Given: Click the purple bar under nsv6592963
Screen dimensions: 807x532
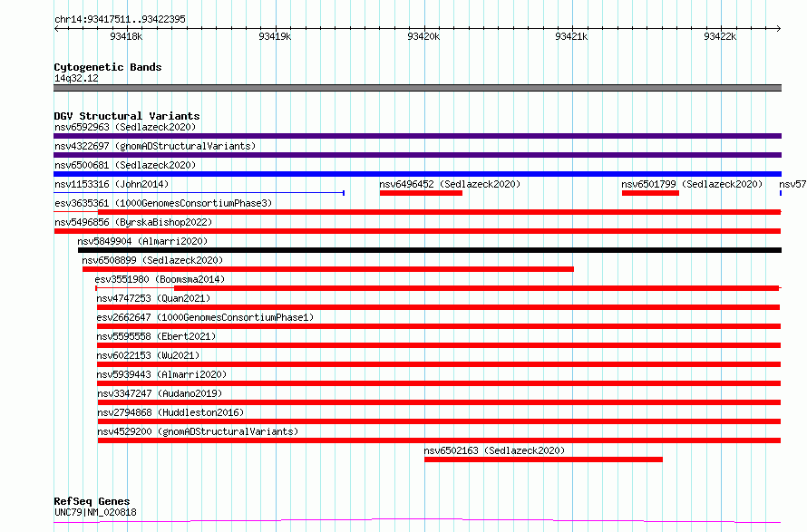Looking at the screenshot, I should [417, 136].
